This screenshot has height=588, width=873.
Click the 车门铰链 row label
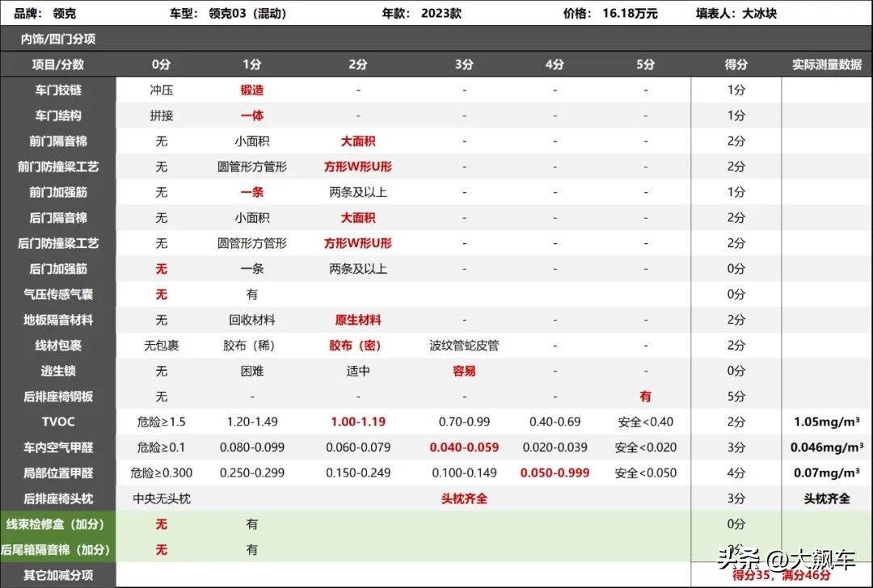point(58,90)
